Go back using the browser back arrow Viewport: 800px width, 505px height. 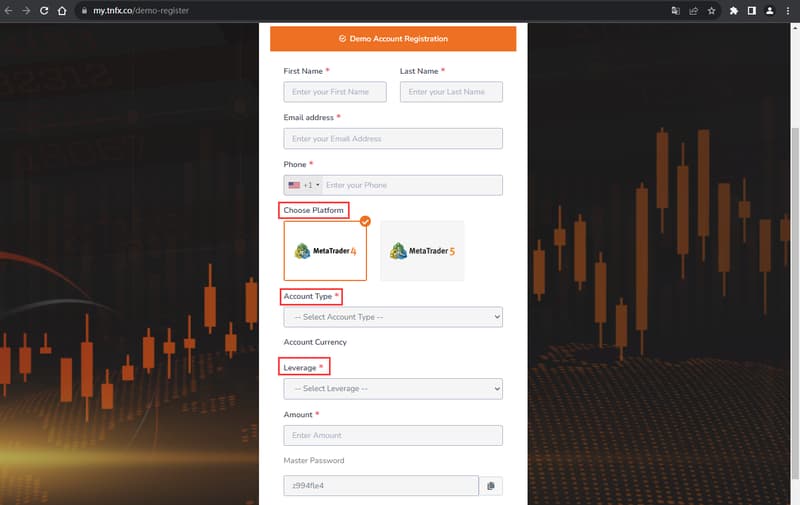pyautogui.click(x=8, y=11)
